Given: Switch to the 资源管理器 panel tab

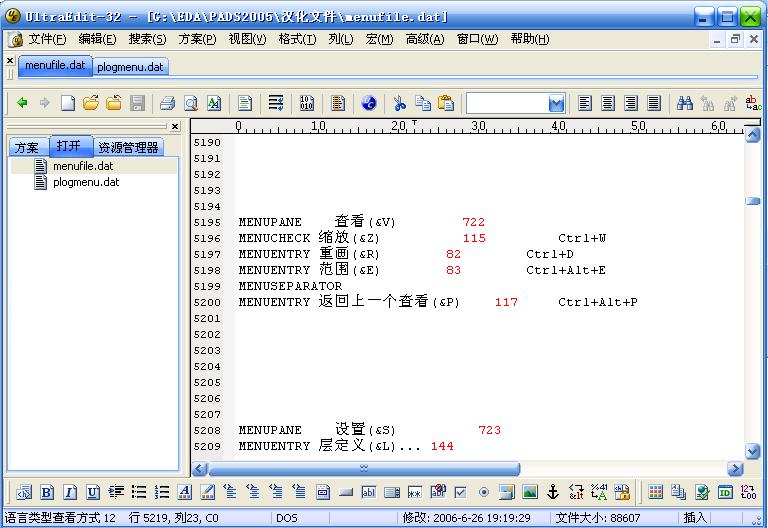Looking at the screenshot, I should tap(128, 147).
